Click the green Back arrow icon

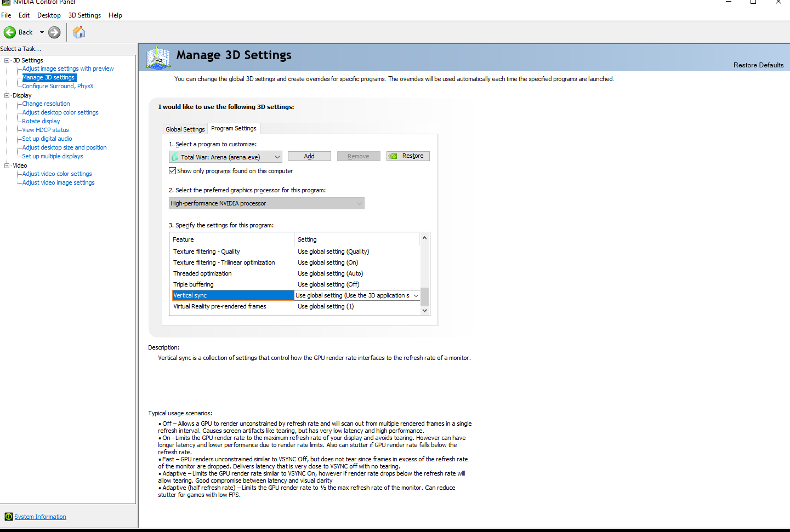point(10,32)
